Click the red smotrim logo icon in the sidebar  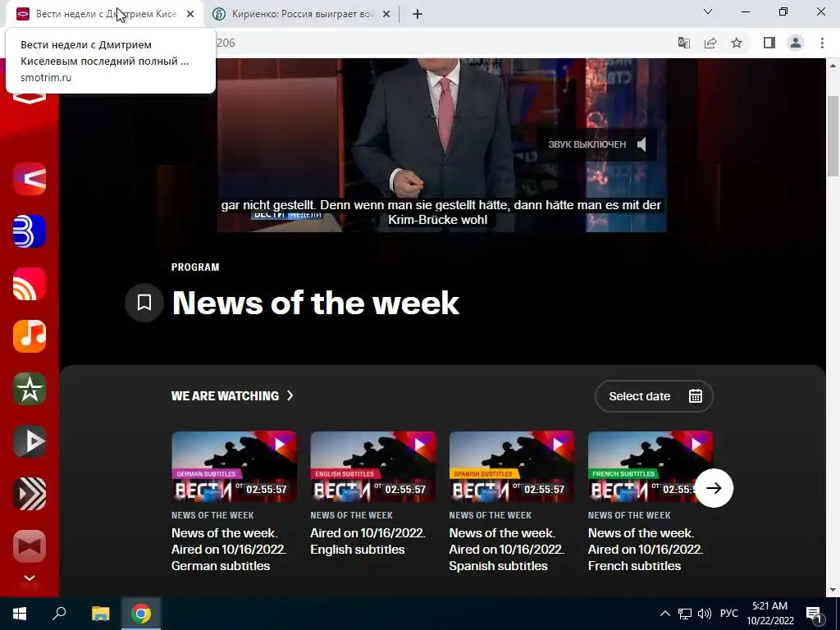click(30, 98)
